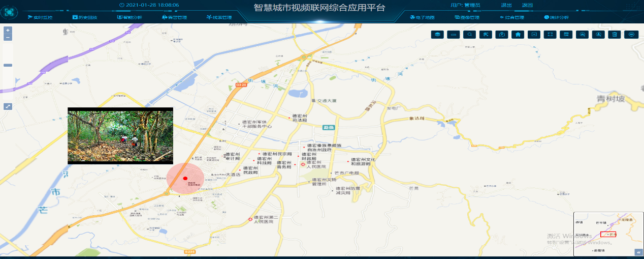
Task: Open the map layers tool
Action: (438, 35)
